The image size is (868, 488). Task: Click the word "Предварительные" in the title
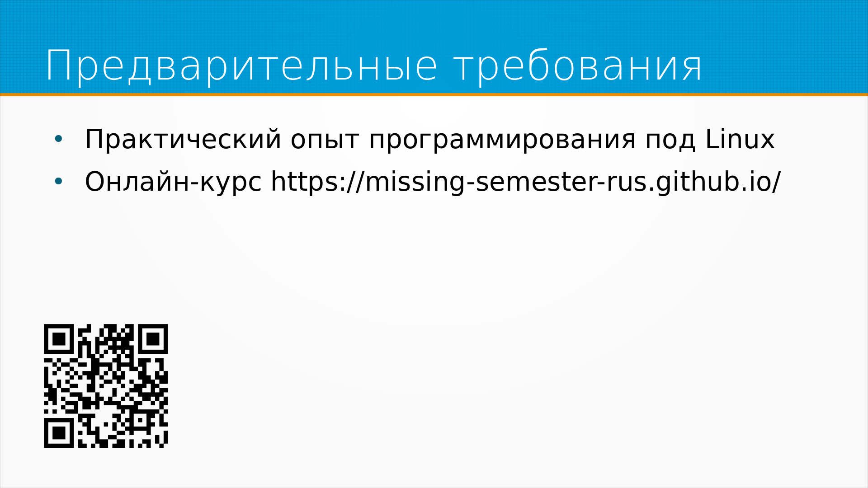[241, 66]
